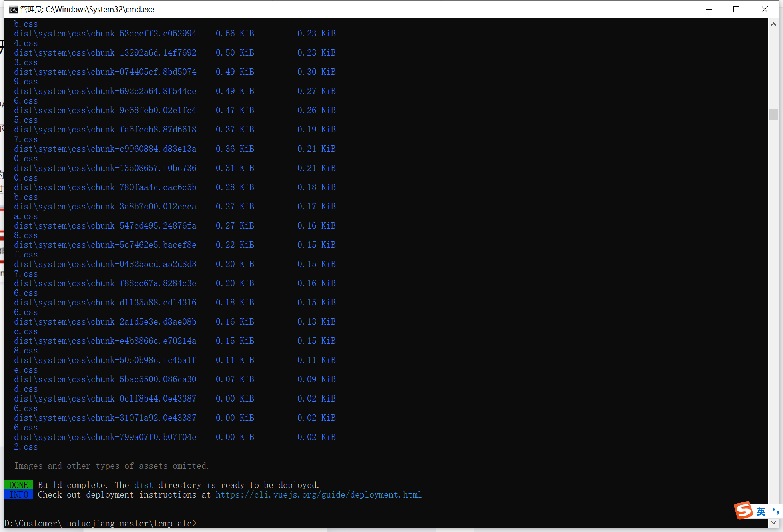Maximize the cmd.exe window

pos(736,9)
